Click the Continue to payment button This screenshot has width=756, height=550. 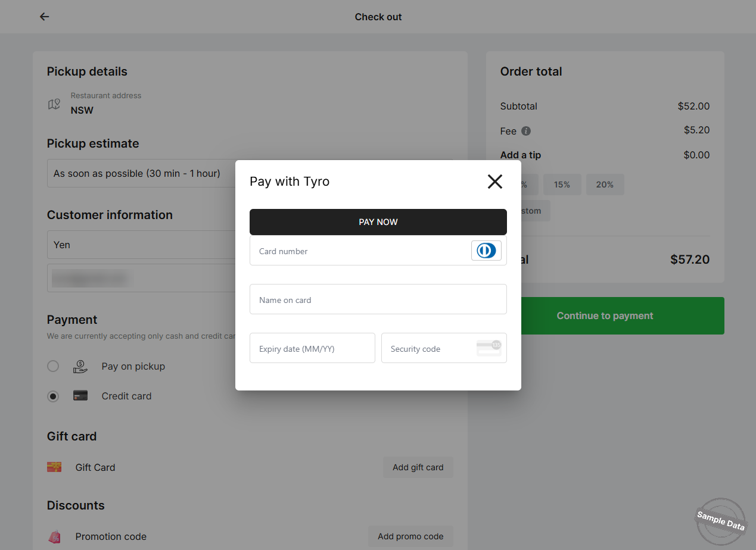pos(605,315)
